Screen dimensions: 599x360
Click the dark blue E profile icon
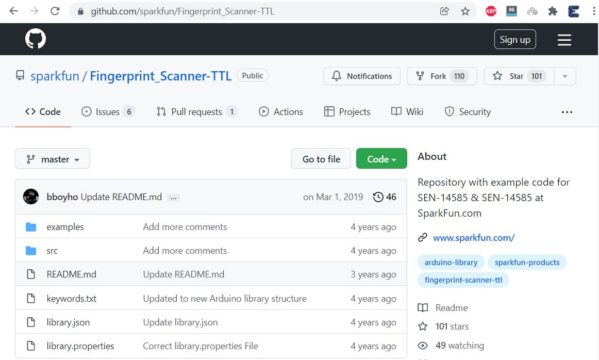pyautogui.click(x=573, y=11)
